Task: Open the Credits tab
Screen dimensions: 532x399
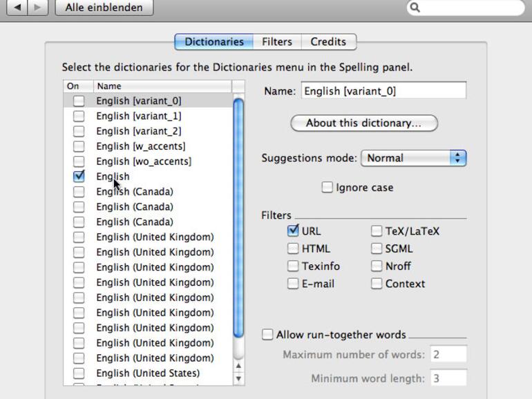Action: point(328,41)
